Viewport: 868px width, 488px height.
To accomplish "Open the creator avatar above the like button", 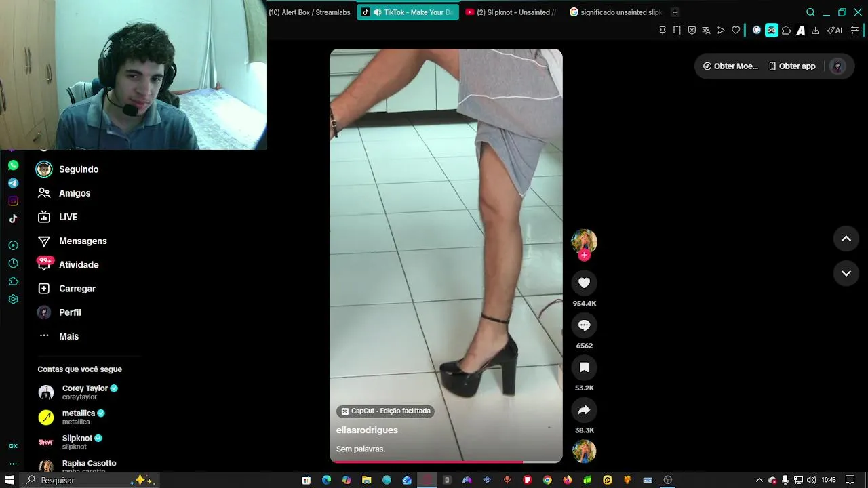I will 584,241.
